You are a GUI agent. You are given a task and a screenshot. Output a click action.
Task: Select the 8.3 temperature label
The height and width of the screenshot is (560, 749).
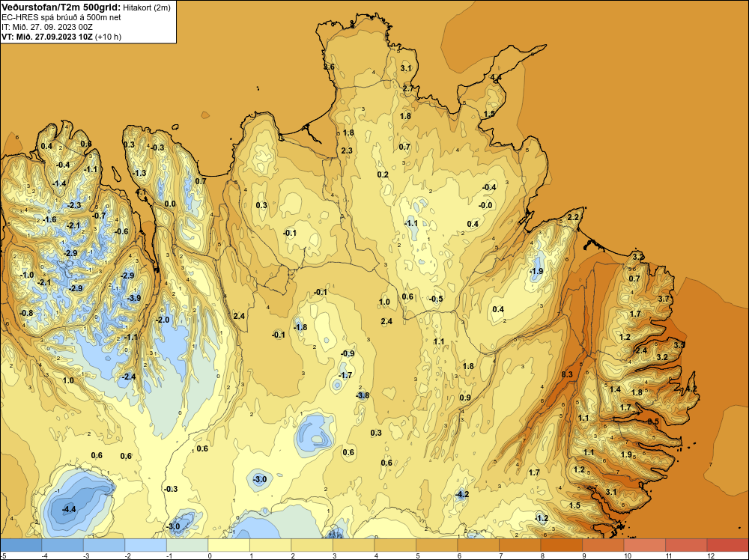point(567,374)
